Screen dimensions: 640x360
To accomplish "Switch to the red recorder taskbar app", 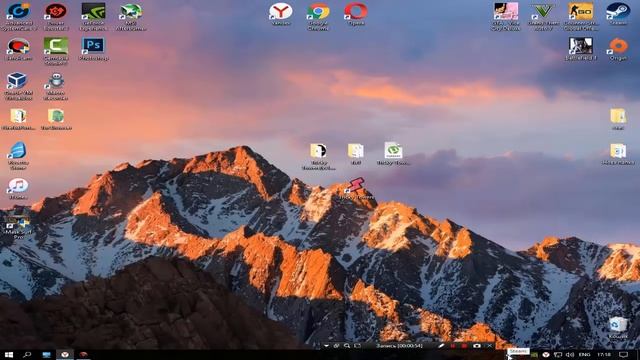I will pyautogui.click(x=83, y=355).
